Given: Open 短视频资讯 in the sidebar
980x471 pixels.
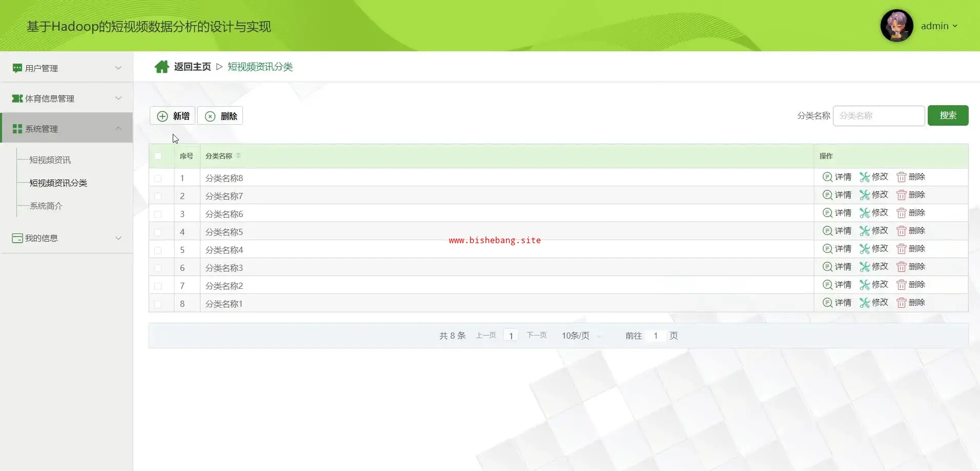Looking at the screenshot, I should (50, 160).
